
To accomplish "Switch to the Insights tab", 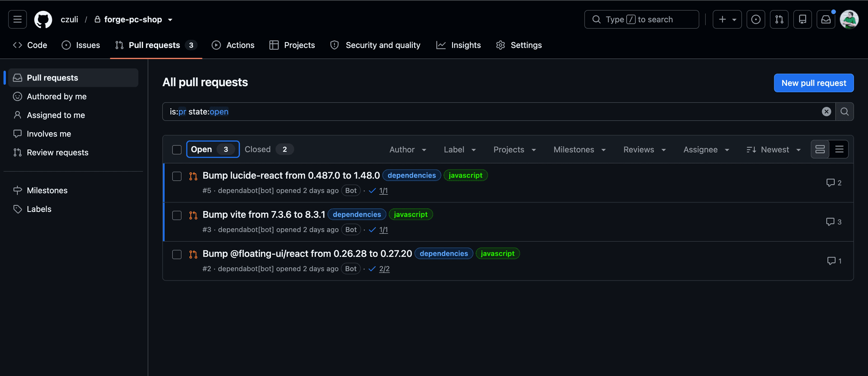I will click(458, 45).
